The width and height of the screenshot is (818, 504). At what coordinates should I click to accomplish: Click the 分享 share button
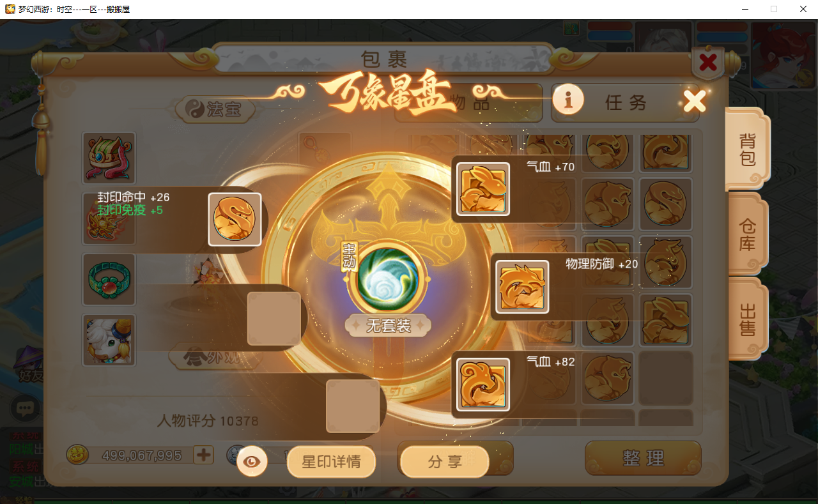point(444,461)
